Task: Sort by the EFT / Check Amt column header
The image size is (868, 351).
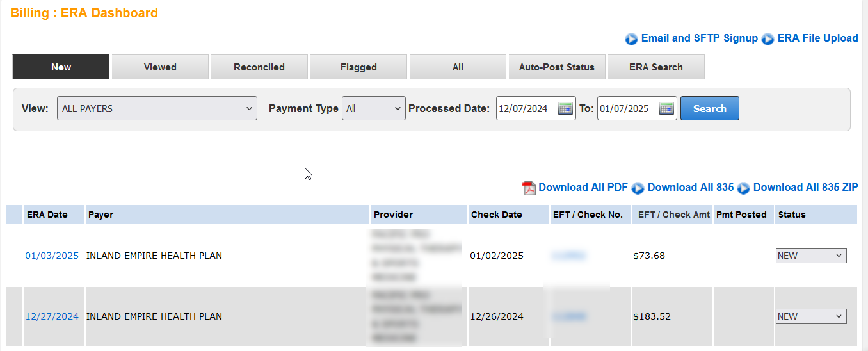Action: click(673, 215)
